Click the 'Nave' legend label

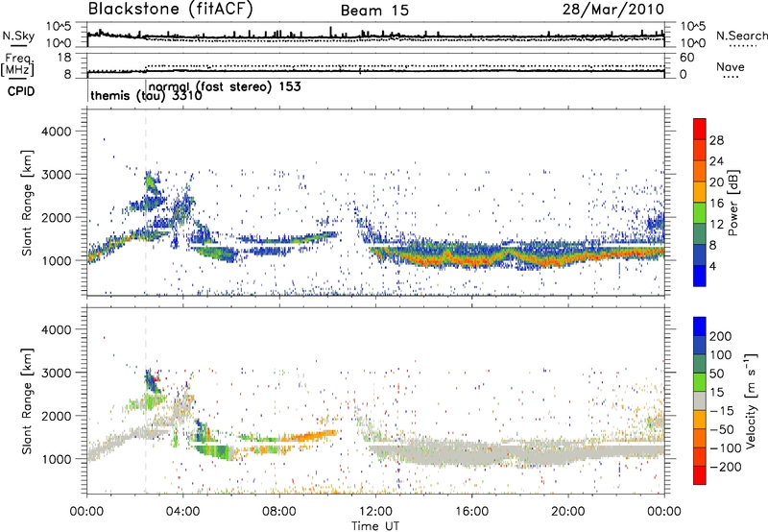tap(731, 67)
